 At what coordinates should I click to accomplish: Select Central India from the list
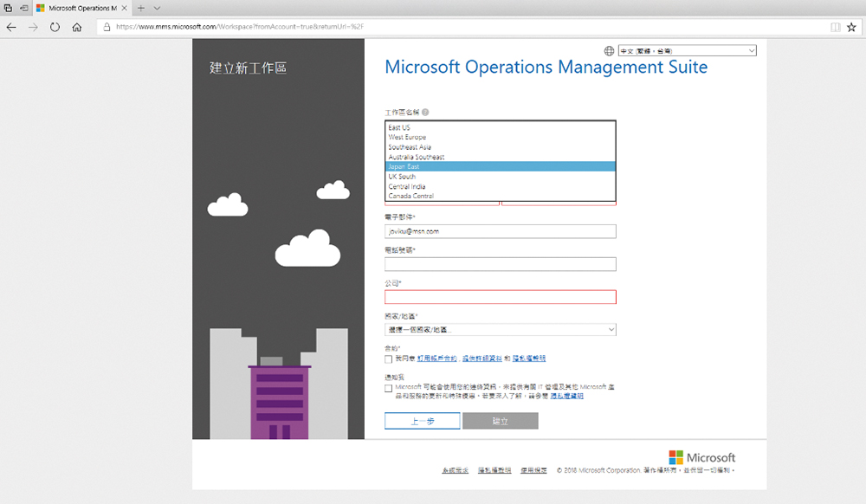pyautogui.click(x=501, y=186)
